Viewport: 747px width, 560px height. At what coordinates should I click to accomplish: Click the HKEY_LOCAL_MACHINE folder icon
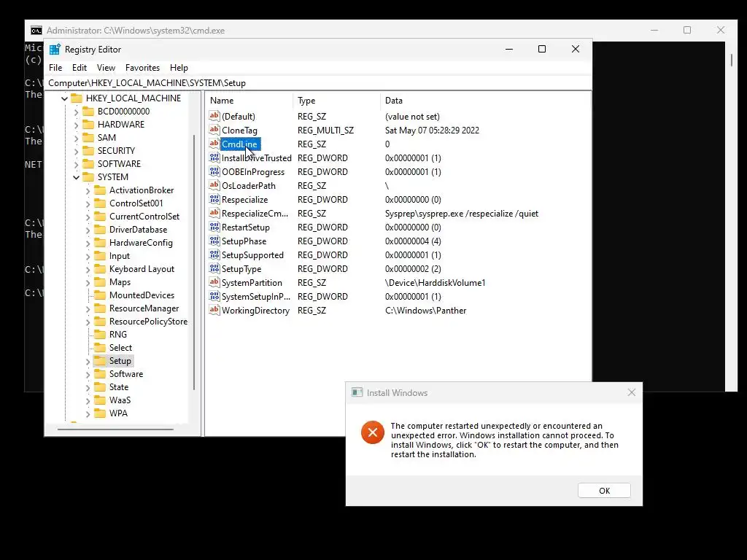pyautogui.click(x=77, y=98)
